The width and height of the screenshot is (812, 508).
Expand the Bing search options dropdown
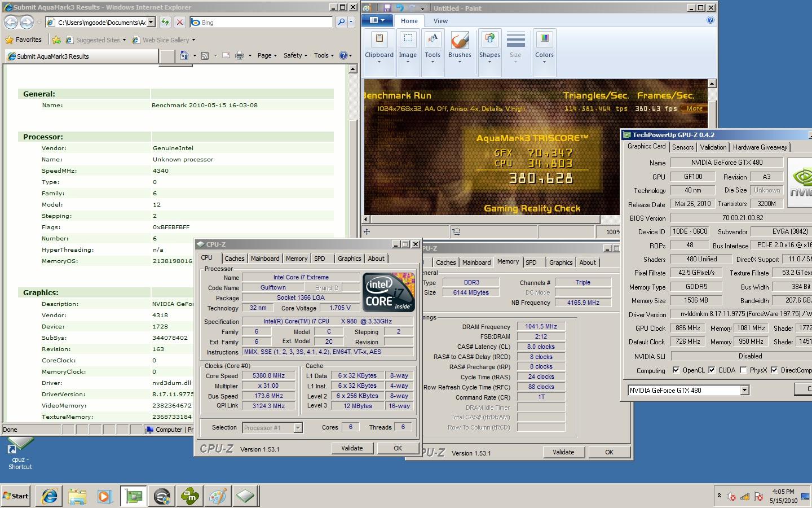[351, 22]
